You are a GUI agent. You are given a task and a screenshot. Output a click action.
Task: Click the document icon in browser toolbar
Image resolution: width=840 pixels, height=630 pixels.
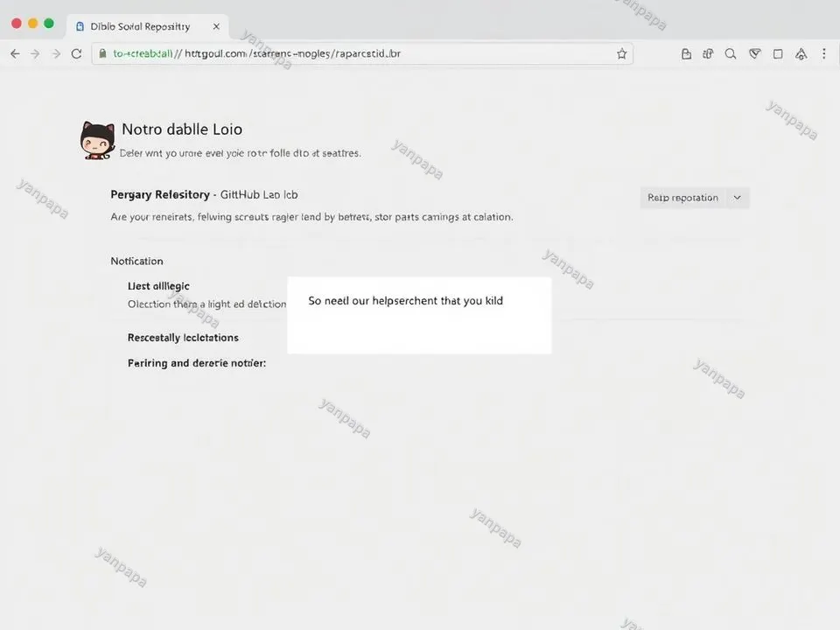pyautogui.click(x=686, y=54)
